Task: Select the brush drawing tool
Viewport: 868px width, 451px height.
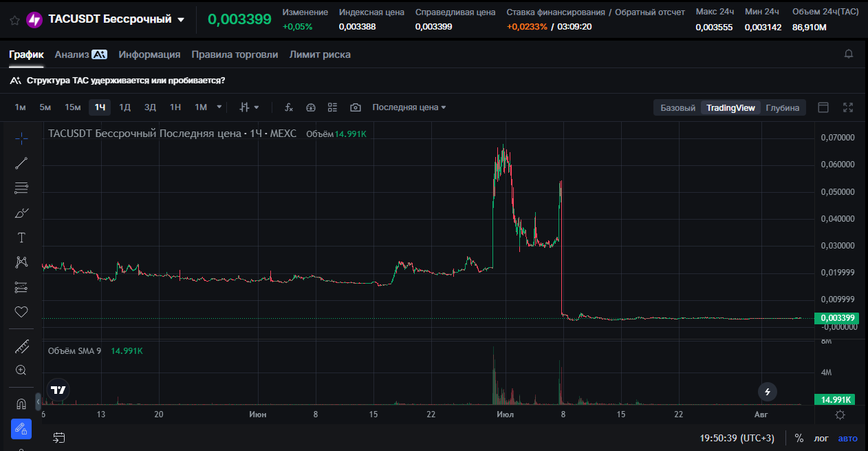Action: [x=21, y=213]
